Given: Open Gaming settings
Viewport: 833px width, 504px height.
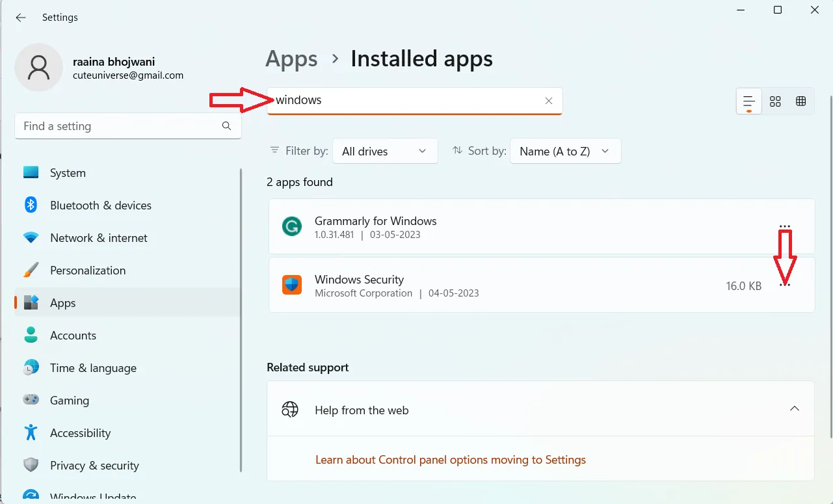Looking at the screenshot, I should click(x=127, y=401).
